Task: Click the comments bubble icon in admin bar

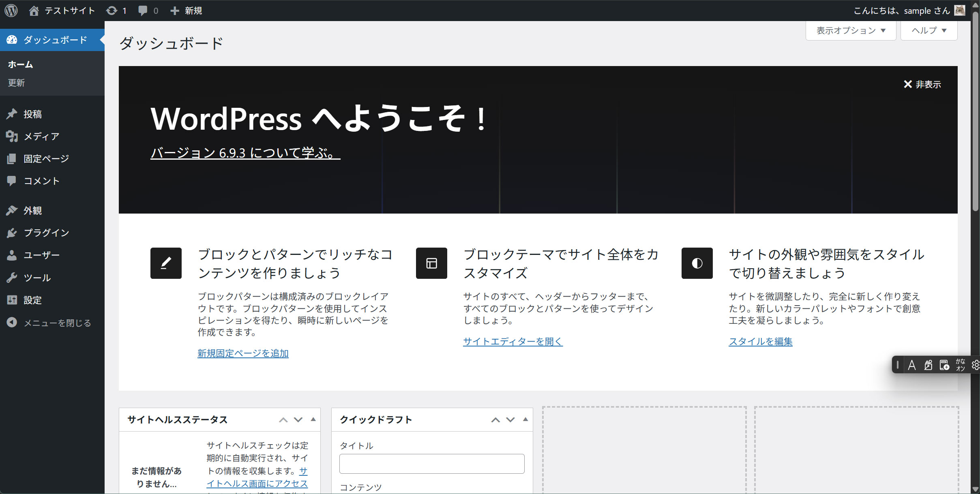Action: [143, 11]
